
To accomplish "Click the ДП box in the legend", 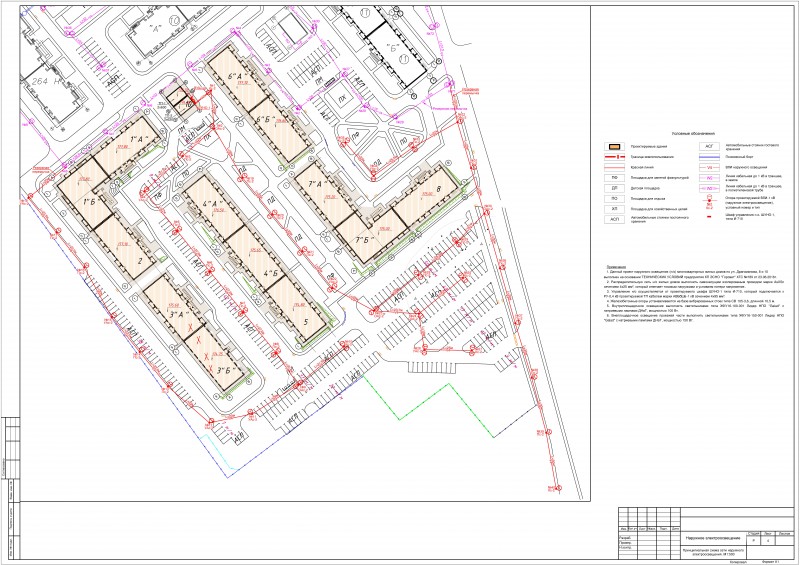I will (x=614, y=188).
